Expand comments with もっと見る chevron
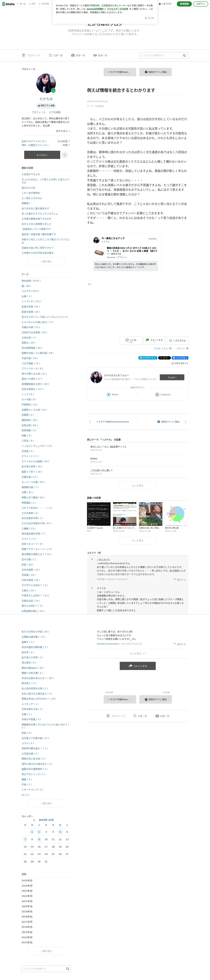 (x=138, y=654)
